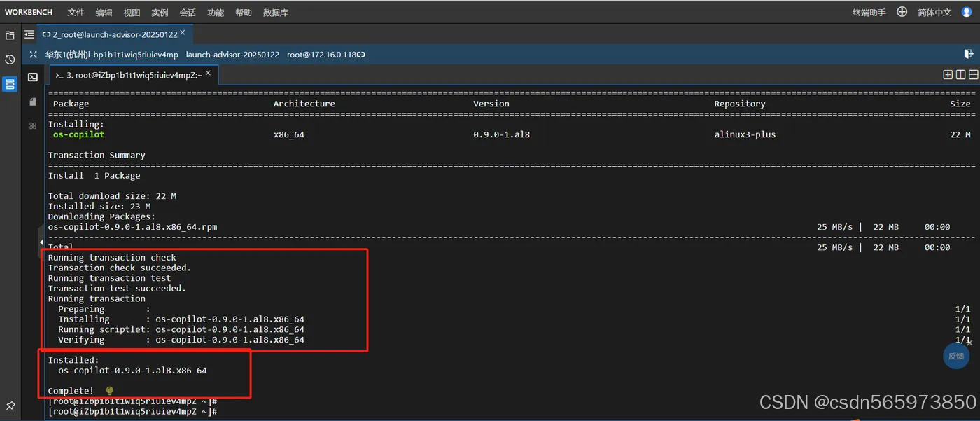
Task: Open the 简体中文 language selector
Action: pyautogui.click(x=934, y=13)
